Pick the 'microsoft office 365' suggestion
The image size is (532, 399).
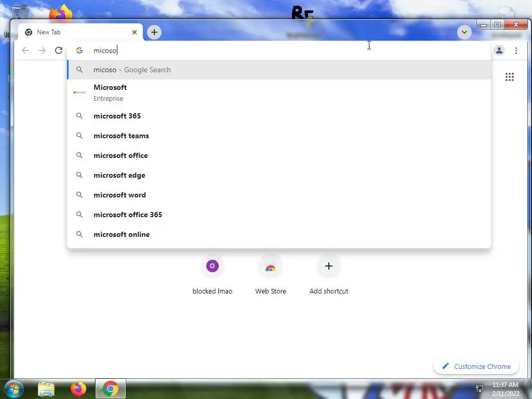[x=279, y=215]
